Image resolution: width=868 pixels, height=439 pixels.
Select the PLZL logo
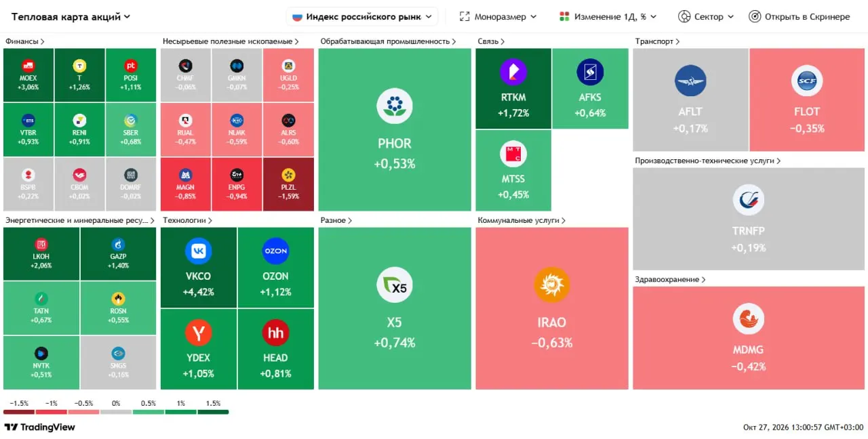(289, 175)
